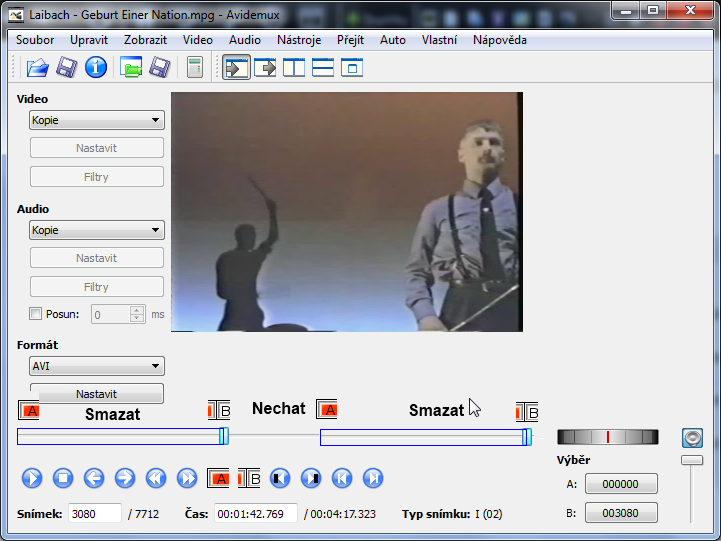The image size is (721, 541).
Task: Click the Open video file icon
Action: pyautogui.click(x=37, y=68)
